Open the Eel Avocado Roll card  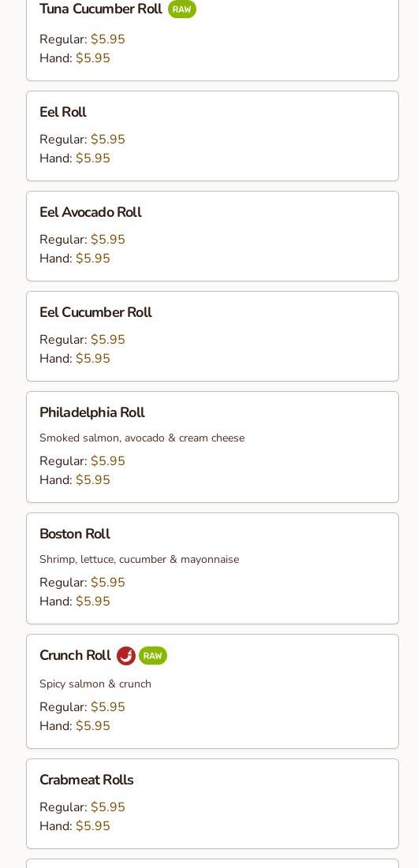coord(213,237)
